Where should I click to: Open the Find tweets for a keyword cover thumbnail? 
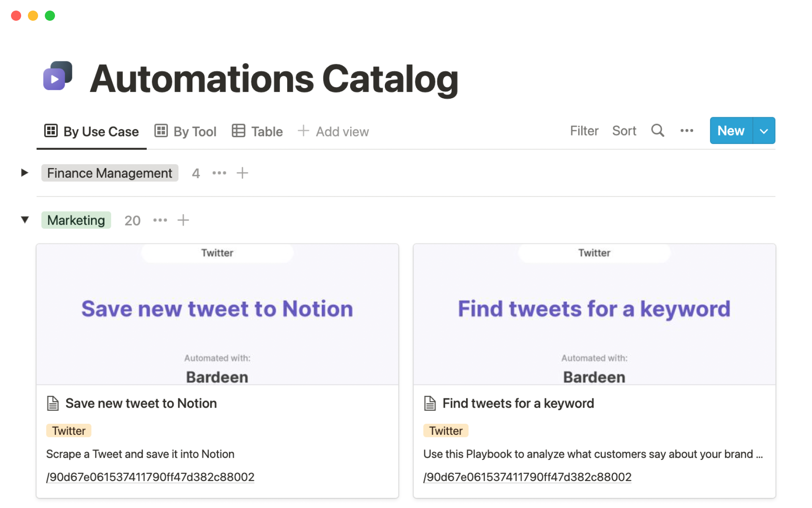pos(594,314)
